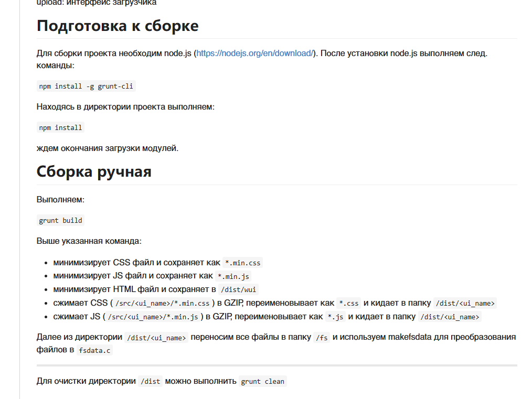Click the "Сборка ручная" heading
The image size is (532, 399).
click(x=94, y=172)
